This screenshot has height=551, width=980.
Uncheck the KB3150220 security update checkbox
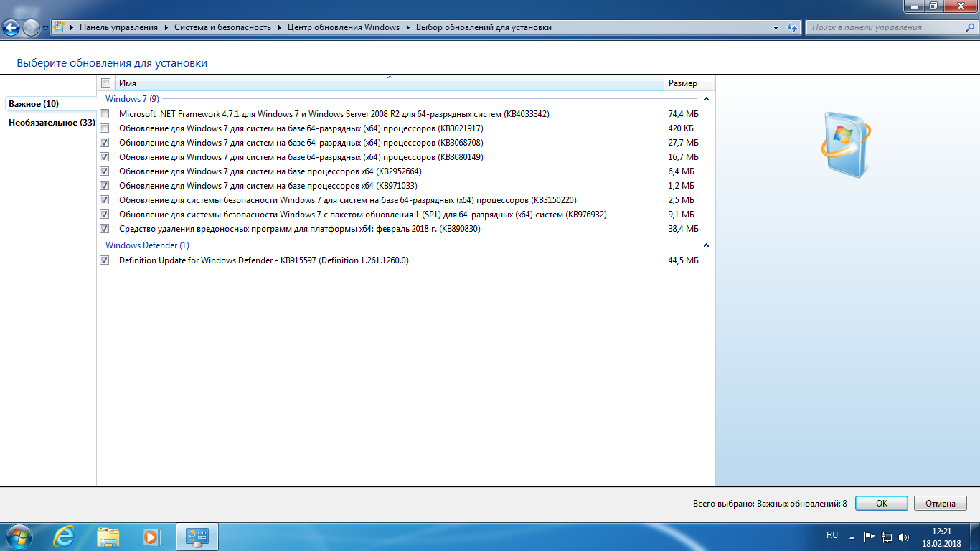[x=105, y=200]
